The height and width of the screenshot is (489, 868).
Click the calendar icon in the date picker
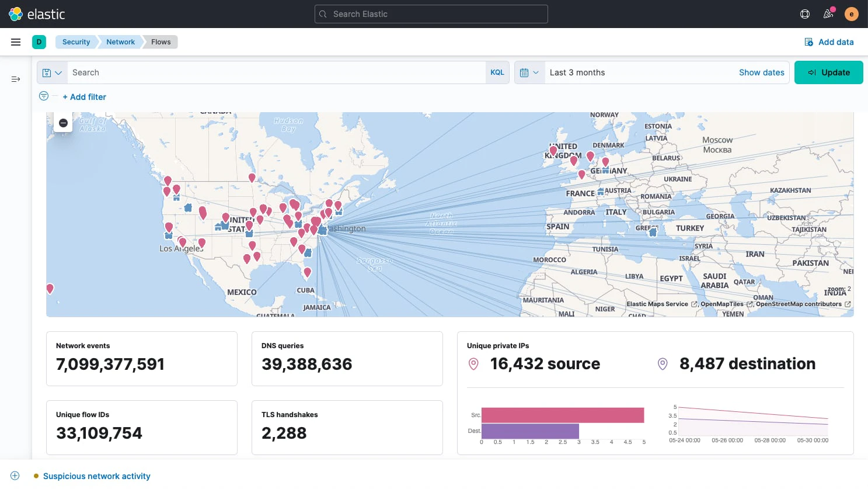click(x=525, y=72)
